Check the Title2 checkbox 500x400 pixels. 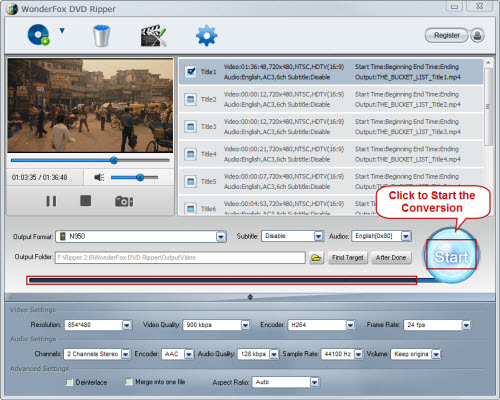tap(191, 99)
